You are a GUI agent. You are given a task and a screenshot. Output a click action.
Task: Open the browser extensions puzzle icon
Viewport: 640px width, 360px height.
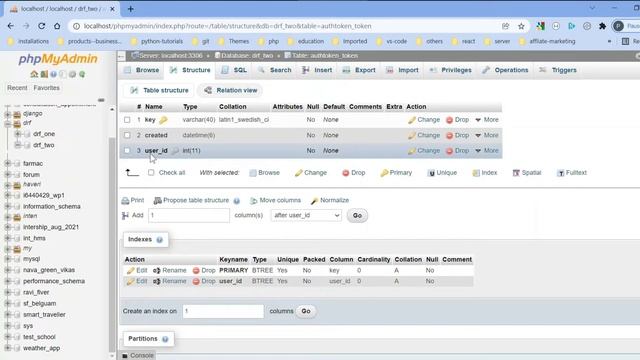point(602,26)
